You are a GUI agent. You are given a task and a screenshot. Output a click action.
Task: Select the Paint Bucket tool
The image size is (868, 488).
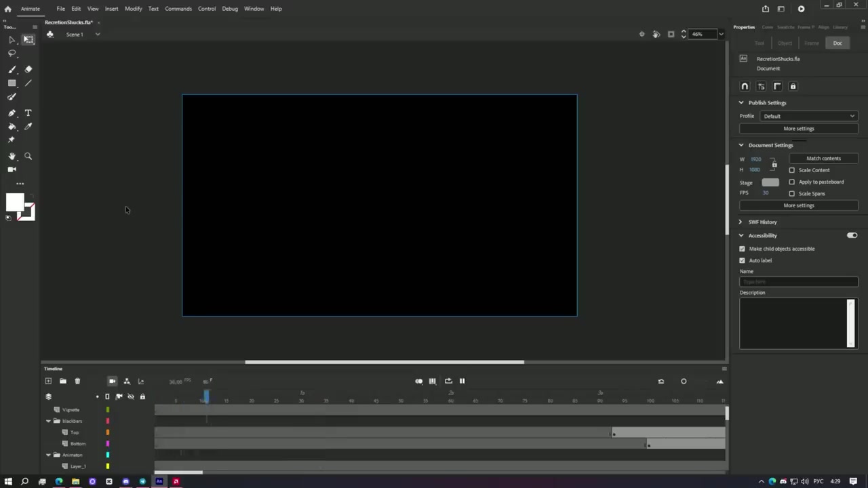pos(12,127)
